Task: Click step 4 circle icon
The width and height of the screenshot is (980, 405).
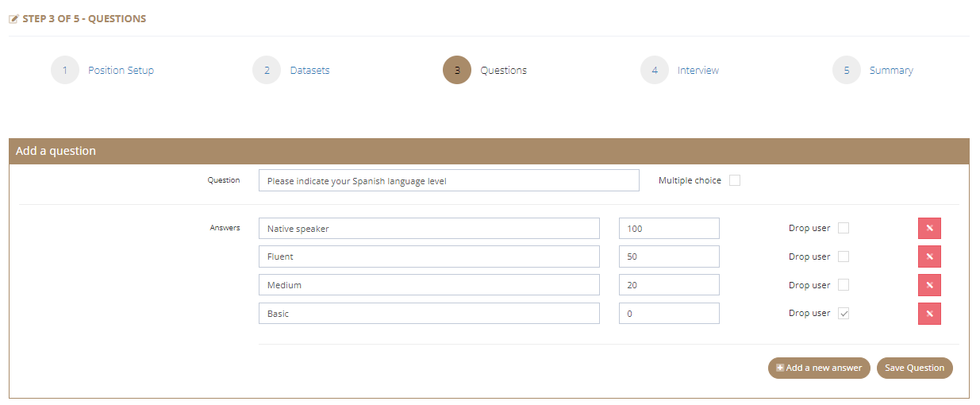Action: (655, 70)
